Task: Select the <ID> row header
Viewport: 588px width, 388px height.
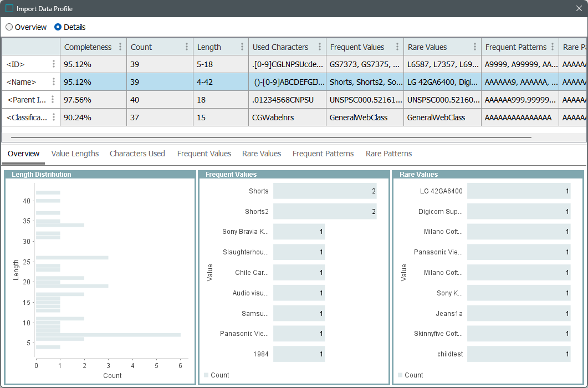Action: (30, 64)
